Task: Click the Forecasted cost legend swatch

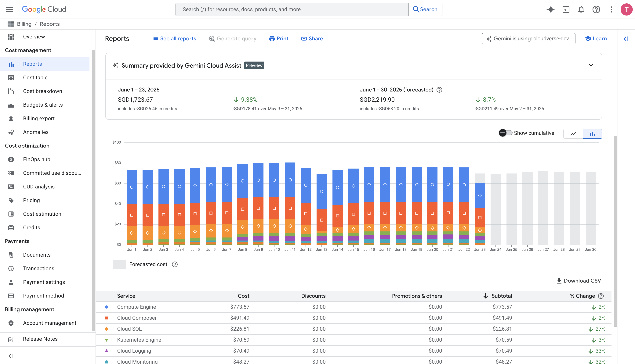Action: (x=119, y=264)
